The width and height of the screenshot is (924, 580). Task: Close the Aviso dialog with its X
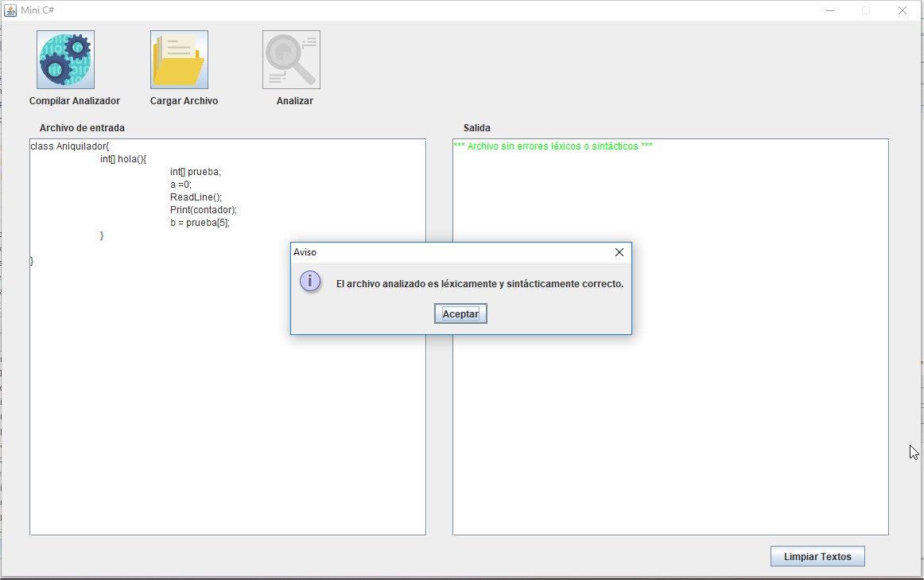click(619, 252)
